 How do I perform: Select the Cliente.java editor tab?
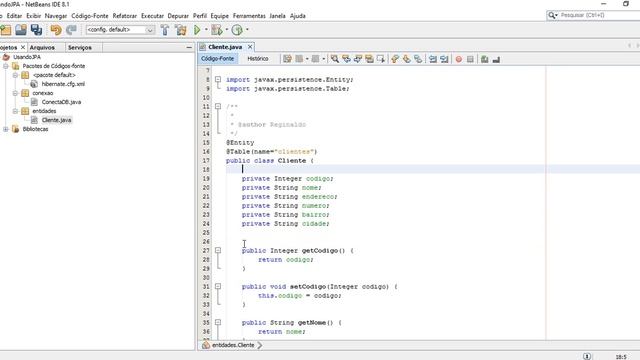click(225, 47)
